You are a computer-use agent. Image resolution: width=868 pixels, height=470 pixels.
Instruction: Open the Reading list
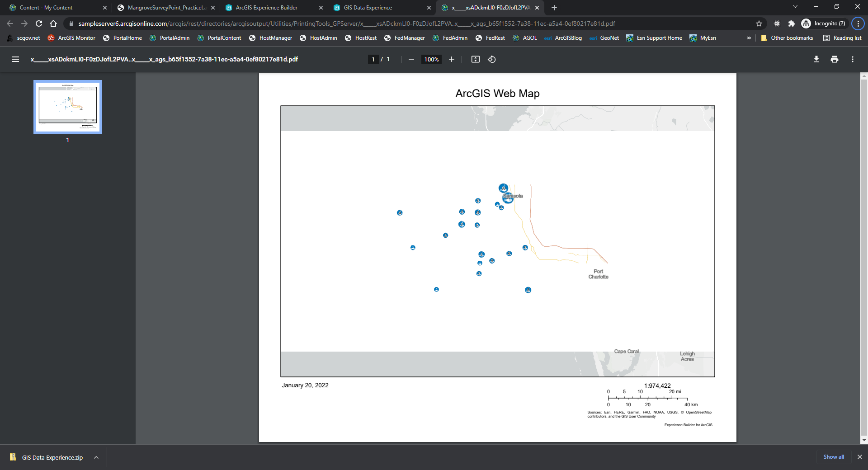click(x=843, y=38)
